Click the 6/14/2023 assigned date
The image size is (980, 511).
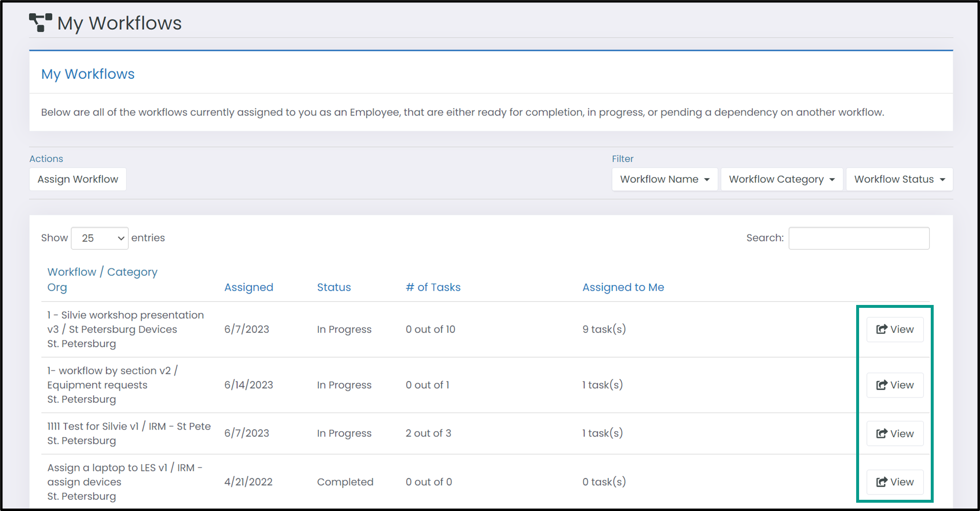click(x=249, y=385)
